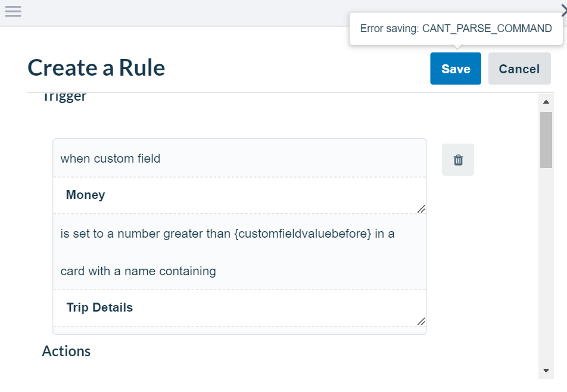Cancel rule creation
The width and height of the screenshot is (567, 392).
[x=519, y=69]
